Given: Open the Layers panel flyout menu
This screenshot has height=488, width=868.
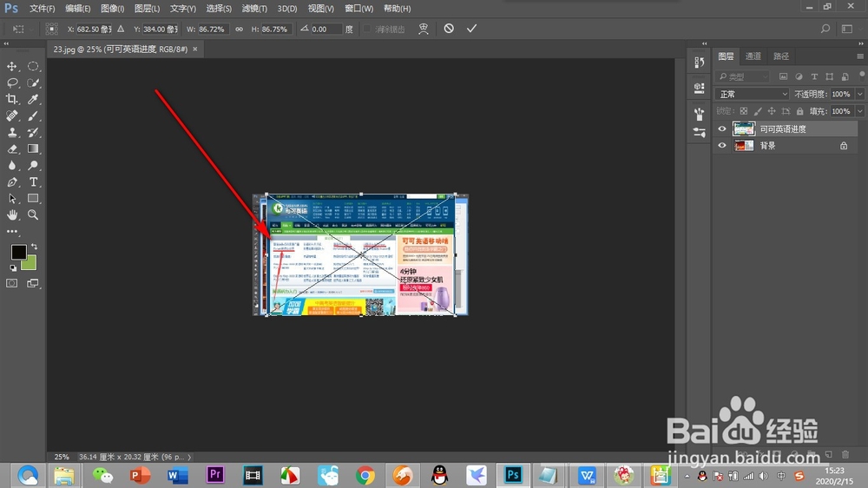Looking at the screenshot, I should click(x=859, y=56).
